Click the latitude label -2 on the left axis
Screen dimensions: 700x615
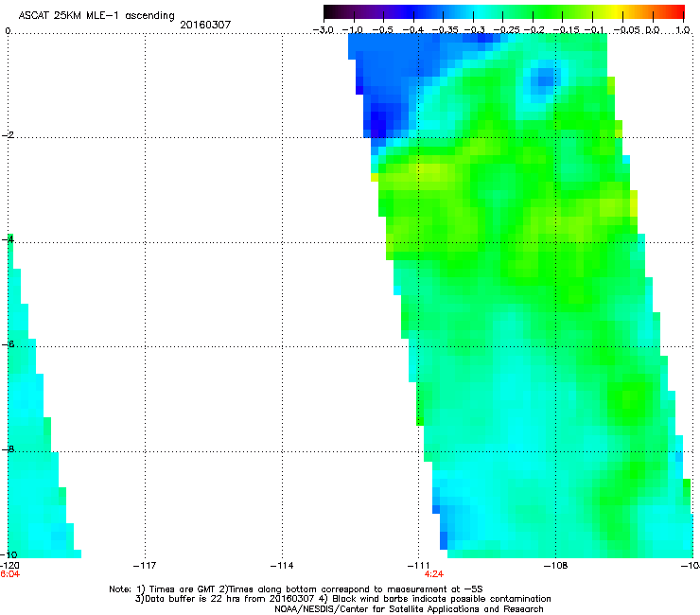8,135
